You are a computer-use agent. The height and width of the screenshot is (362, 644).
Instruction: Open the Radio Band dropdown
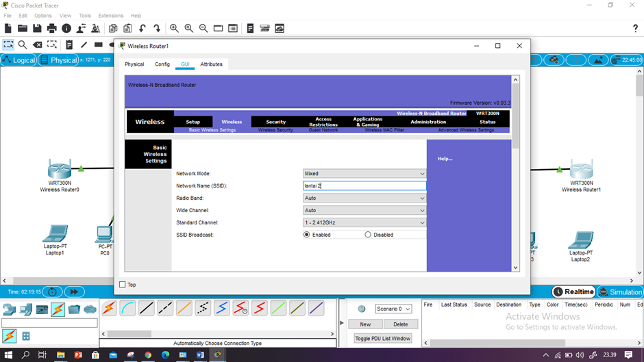364,198
